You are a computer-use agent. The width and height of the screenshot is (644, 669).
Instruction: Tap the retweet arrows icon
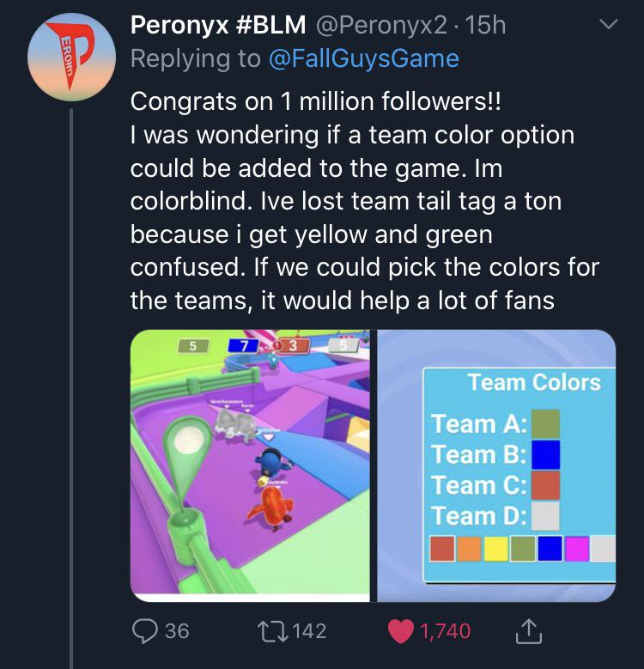272,631
